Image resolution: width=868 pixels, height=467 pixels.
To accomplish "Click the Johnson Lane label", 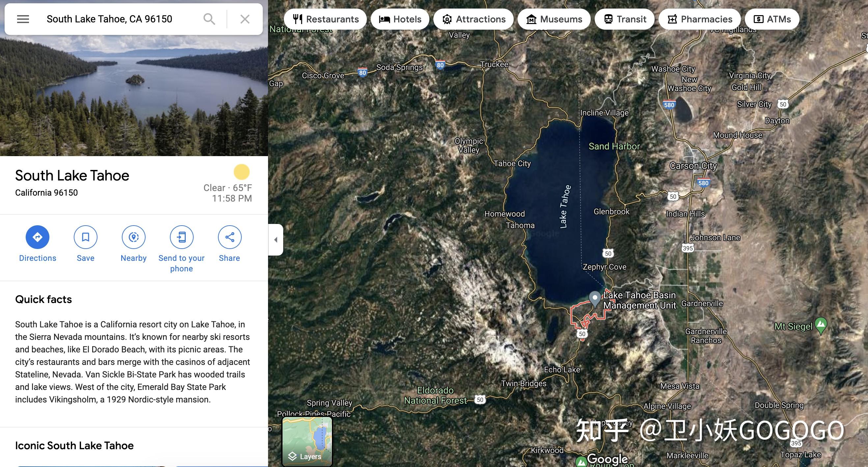I will 715,237.
